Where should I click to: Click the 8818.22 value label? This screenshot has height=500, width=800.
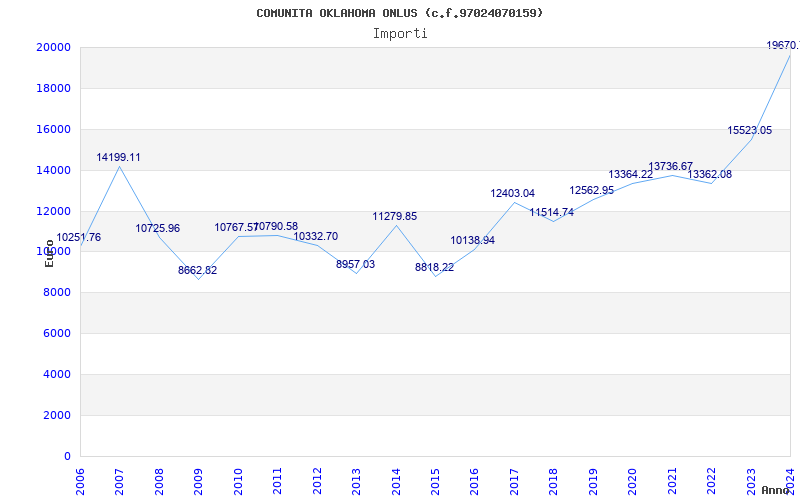click(x=435, y=267)
